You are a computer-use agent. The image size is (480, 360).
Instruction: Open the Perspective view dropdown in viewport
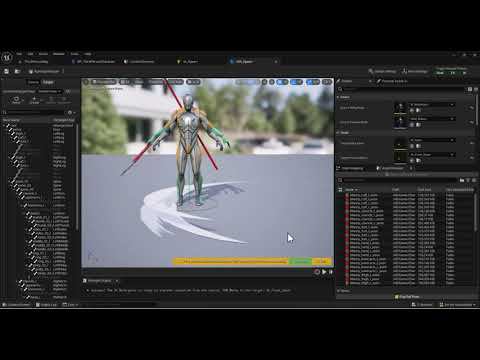click(104, 82)
